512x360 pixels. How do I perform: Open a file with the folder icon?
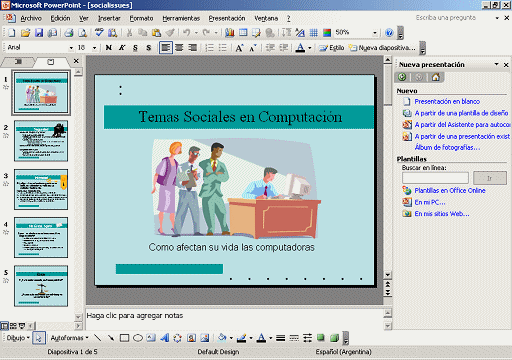(25, 33)
